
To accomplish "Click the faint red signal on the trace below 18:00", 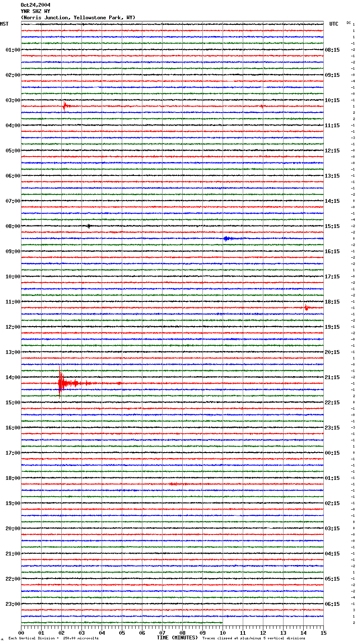I will 176,484.
